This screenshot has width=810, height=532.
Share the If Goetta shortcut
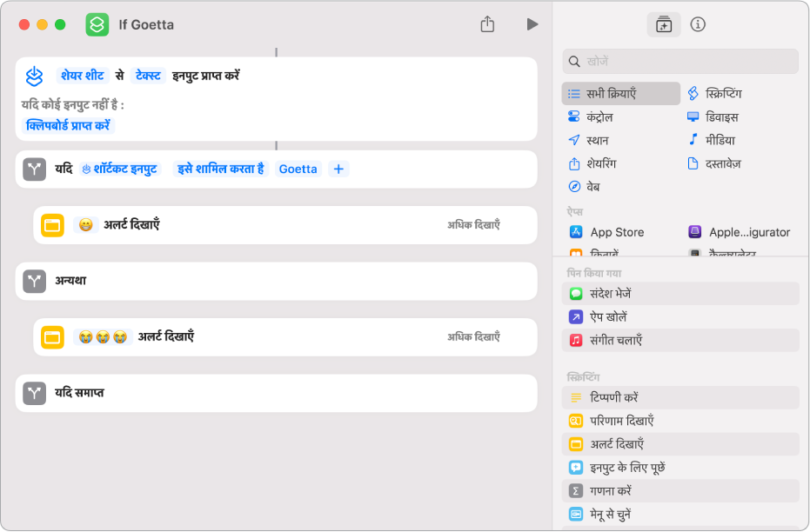pyautogui.click(x=487, y=24)
